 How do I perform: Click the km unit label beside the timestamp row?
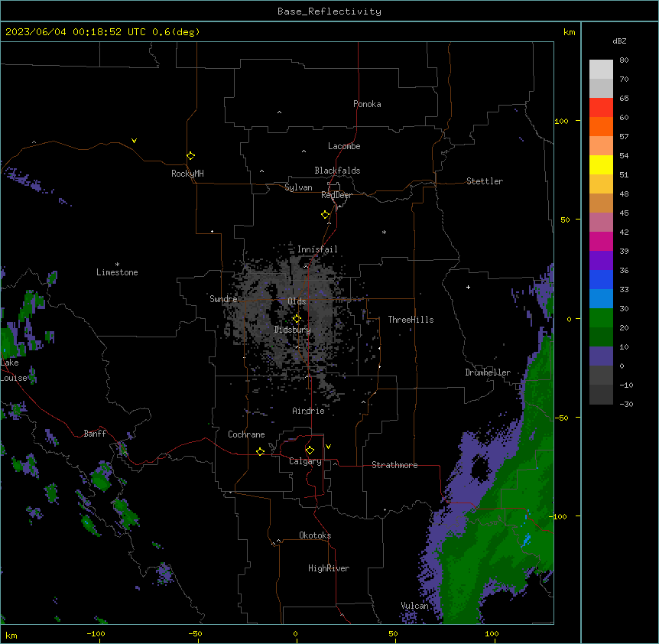(569, 32)
